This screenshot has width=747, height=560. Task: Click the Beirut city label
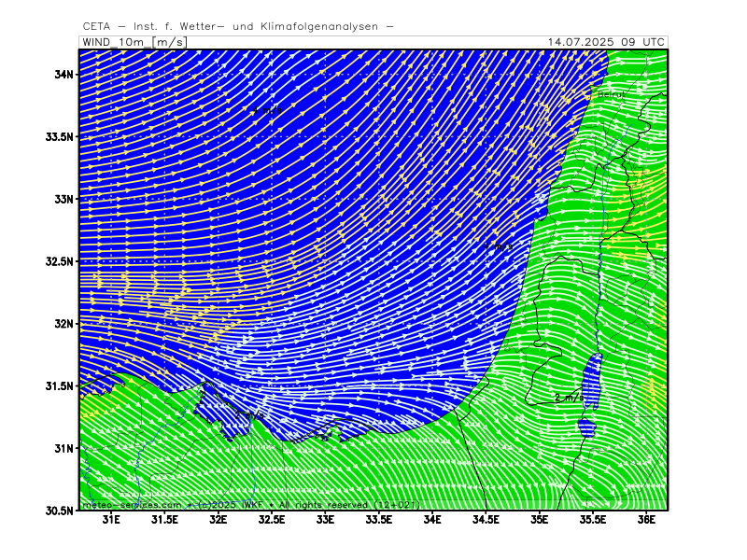pyautogui.click(x=612, y=95)
